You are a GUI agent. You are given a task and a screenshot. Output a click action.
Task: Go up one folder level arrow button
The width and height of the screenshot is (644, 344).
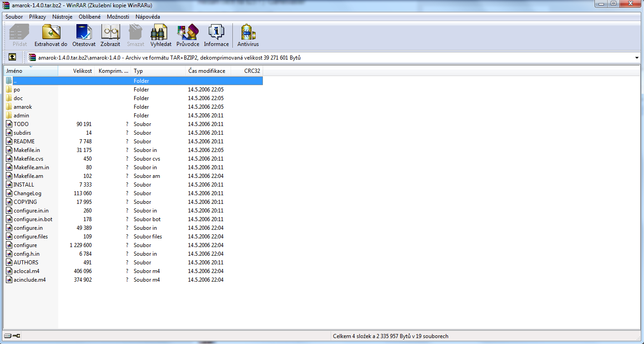click(x=12, y=57)
